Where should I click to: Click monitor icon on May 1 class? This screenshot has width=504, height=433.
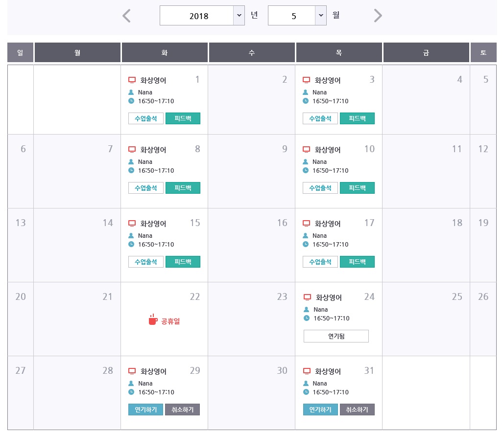[131, 80]
